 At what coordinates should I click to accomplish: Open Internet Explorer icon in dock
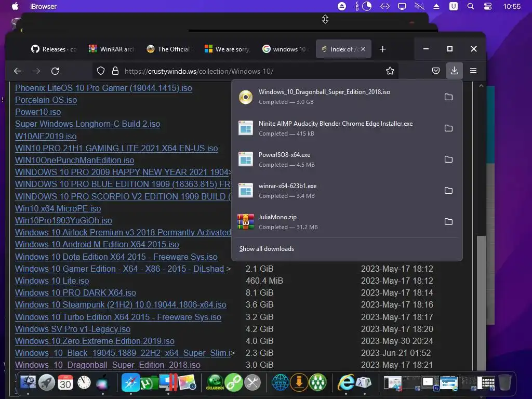coord(345,383)
